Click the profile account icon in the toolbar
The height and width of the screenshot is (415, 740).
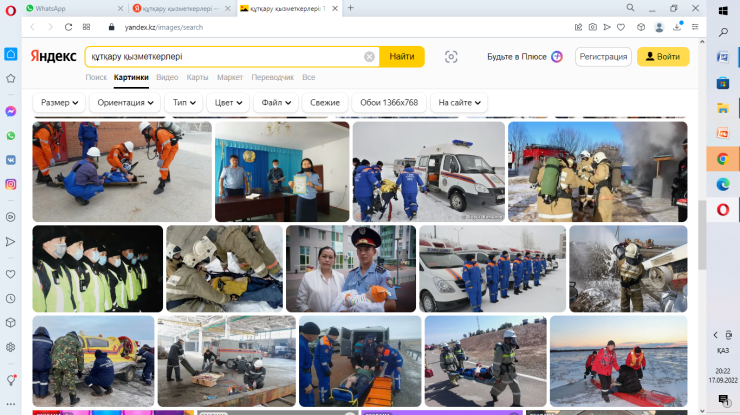pyautogui.click(x=659, y=27)
